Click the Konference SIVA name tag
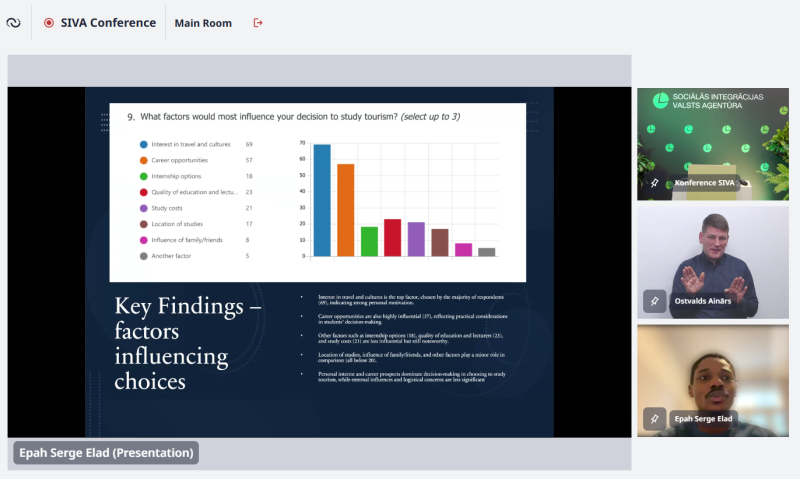800x479 pixels. tap(709, 183)
